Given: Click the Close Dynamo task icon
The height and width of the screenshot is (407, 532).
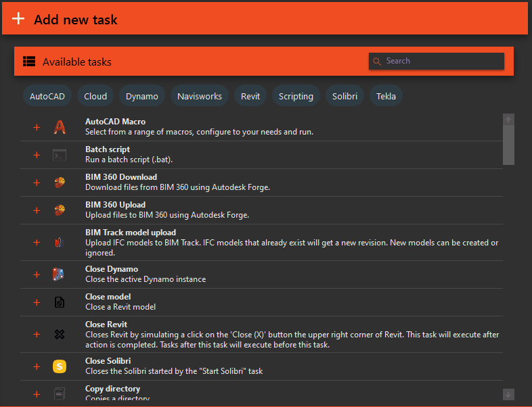Looking at the screenshot, I should (x=60, y=274).
